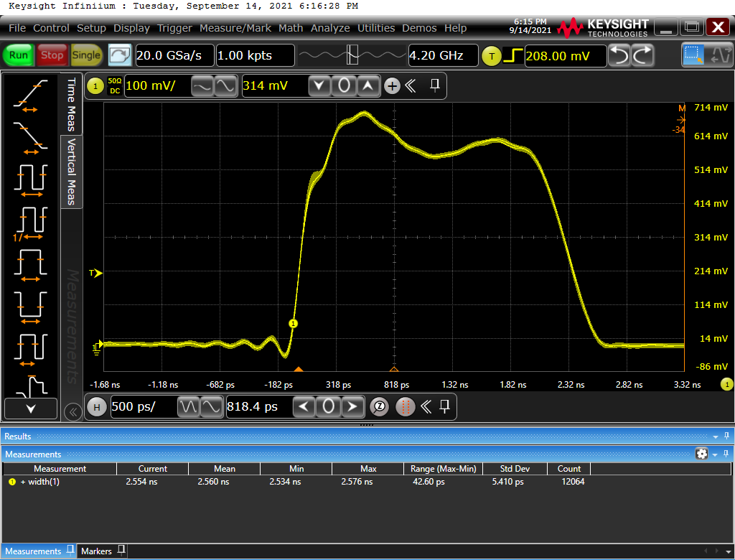
Task: Click the memory bar position slider
Action: click(x=352, y=55)
